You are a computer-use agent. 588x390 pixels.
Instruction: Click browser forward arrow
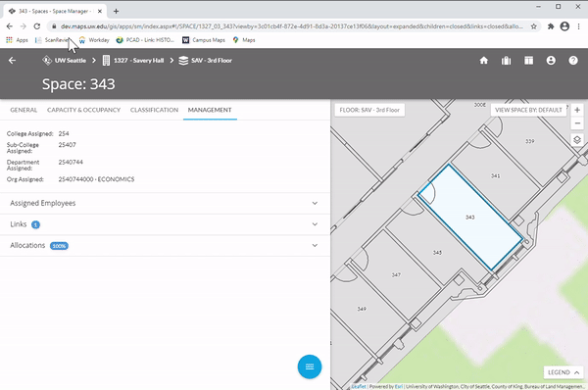coord(23,26)
